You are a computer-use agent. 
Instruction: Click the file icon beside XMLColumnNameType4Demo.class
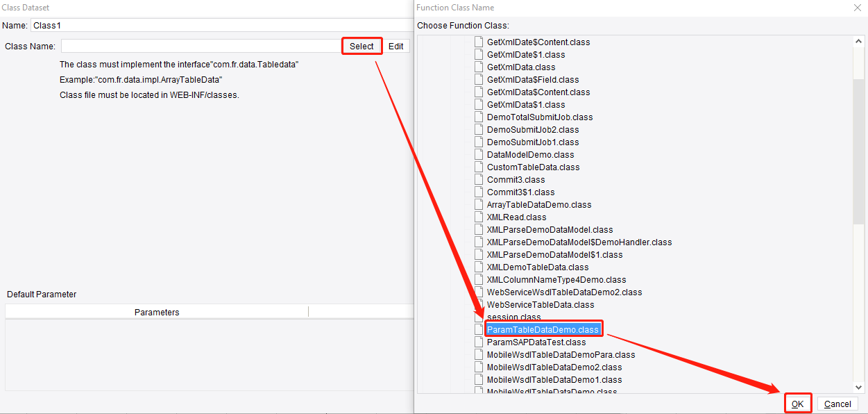tap(478, 279)
